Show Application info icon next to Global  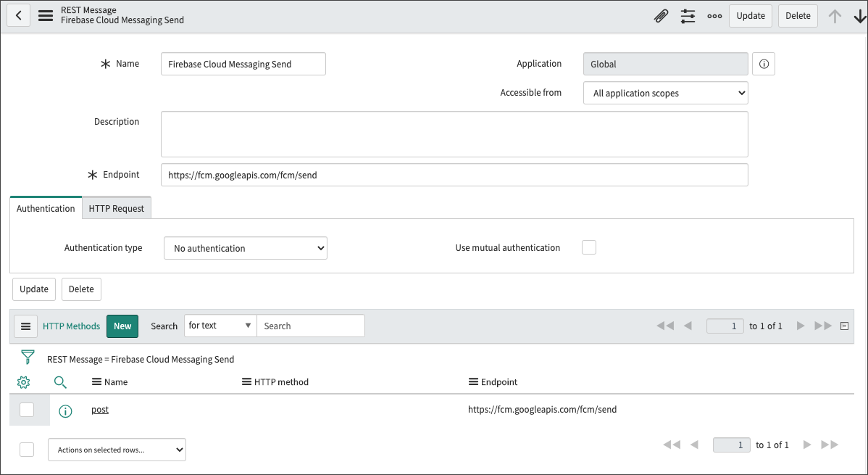coord(764,64)
